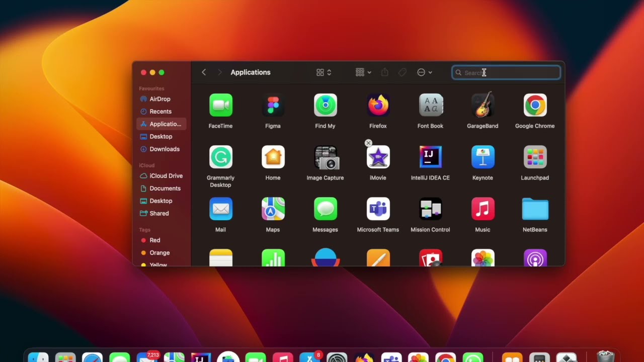Open iCloud Drive in the sidebar

[161, 176]
